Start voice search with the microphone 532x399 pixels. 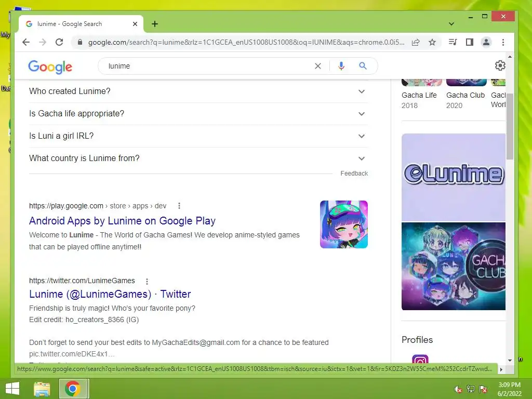click(341, 66)
